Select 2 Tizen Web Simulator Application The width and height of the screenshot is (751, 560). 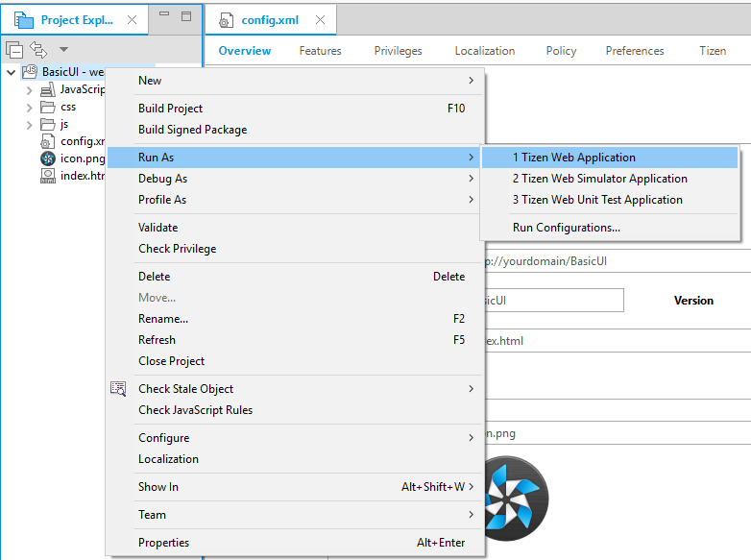[599, 179]
